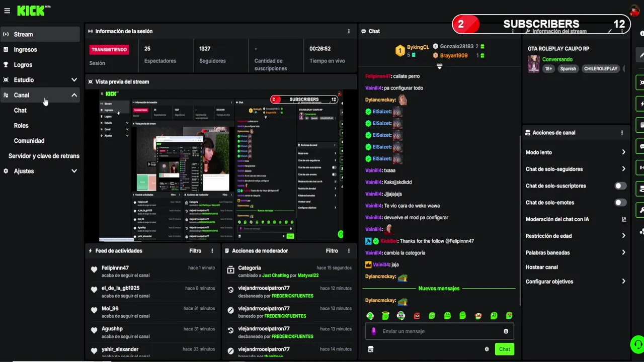
Task: Open Restricción de edad options
Action: (x=576, y=236)
